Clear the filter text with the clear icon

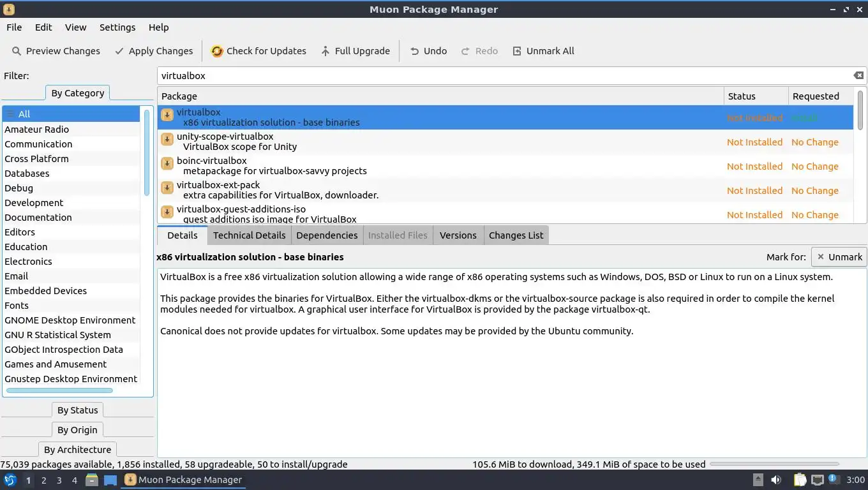[x=858, y=75]
